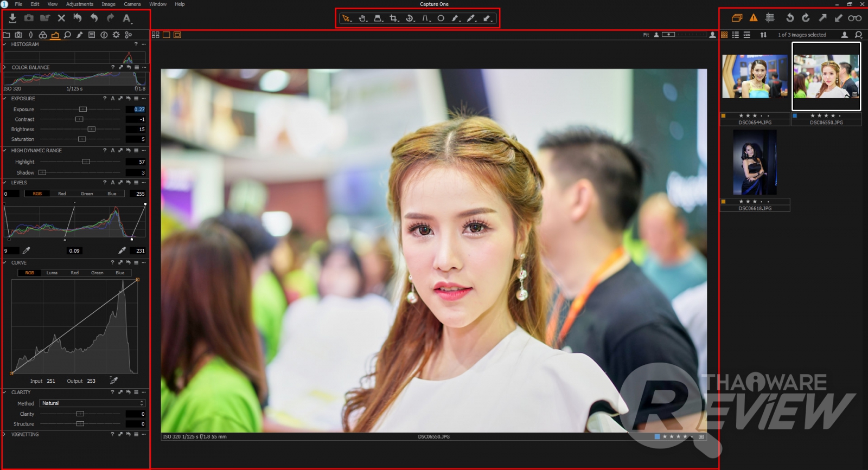Select the Green channel tab in Levels
Image resolution: width=868 pixels, height=470 pixels.
click(87, 194)
